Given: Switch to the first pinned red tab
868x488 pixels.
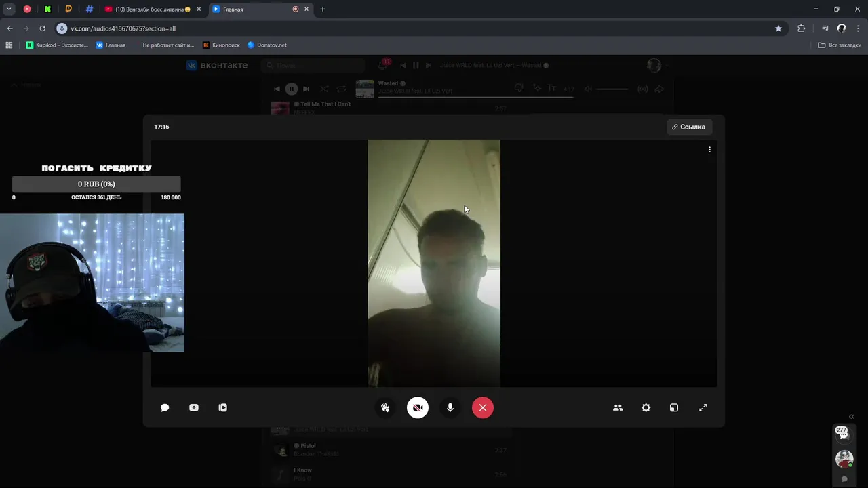Looking at the screenshot, I should (27, 9).
